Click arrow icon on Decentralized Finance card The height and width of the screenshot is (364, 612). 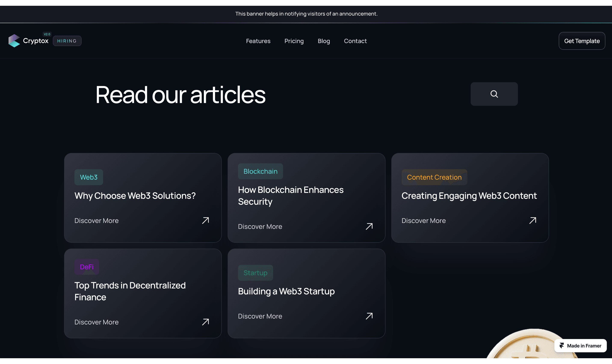coord(205,322)
